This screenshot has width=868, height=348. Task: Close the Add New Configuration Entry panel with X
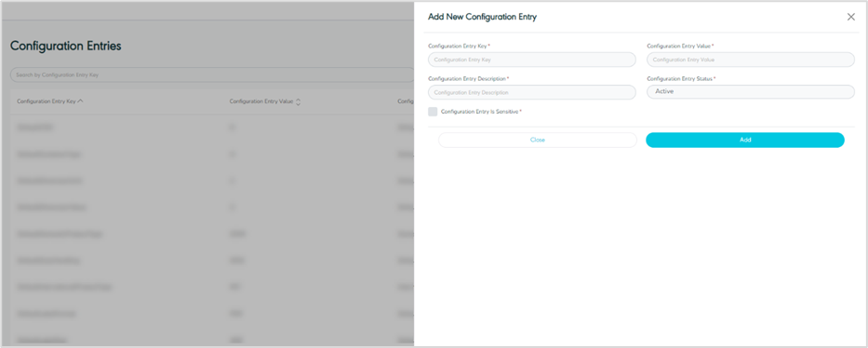tap(851, 17)
